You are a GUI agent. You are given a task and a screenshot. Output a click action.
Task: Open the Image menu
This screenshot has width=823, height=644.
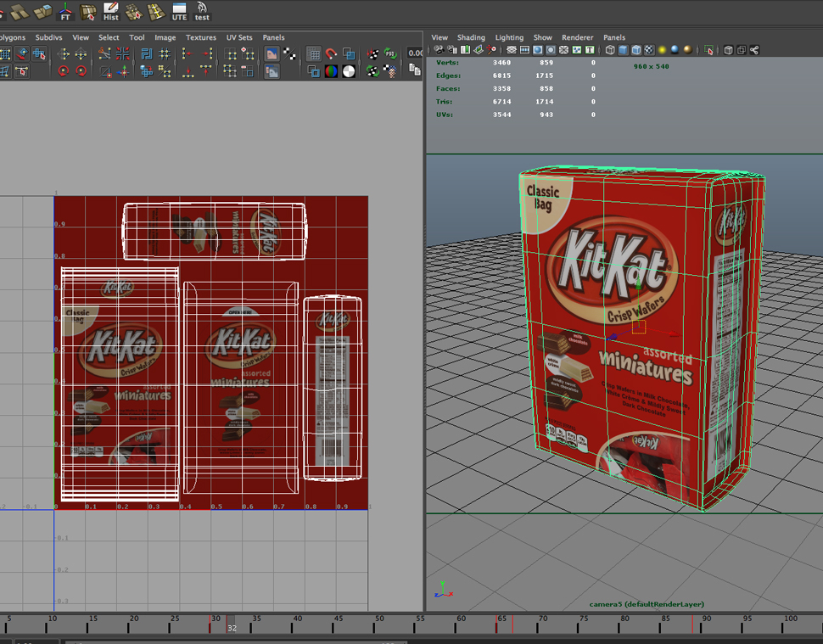pyautogui.click(x=165, y=37)
